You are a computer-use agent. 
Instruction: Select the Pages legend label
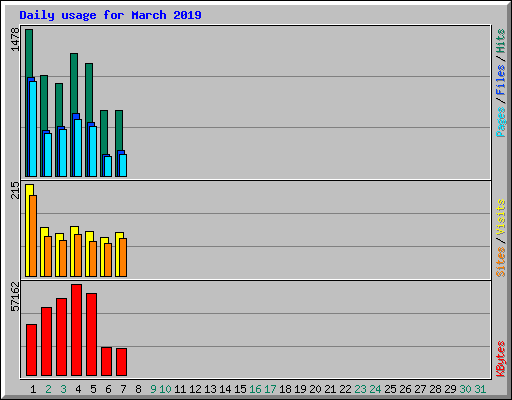[501, 122]
